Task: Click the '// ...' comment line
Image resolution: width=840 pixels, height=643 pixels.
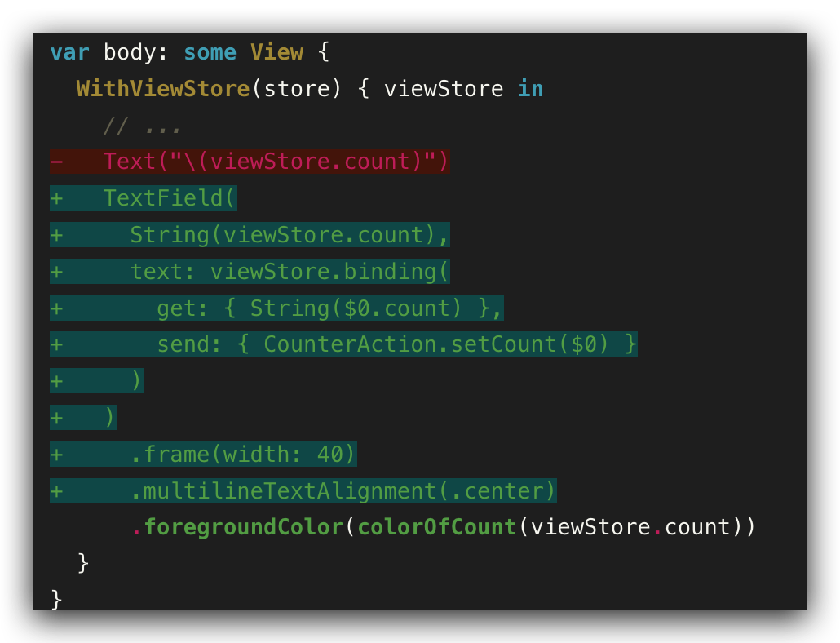Action: point(142,127)
